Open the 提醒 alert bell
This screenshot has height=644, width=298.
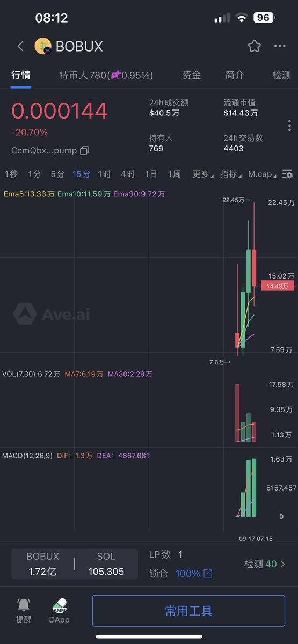pos(24,605)
